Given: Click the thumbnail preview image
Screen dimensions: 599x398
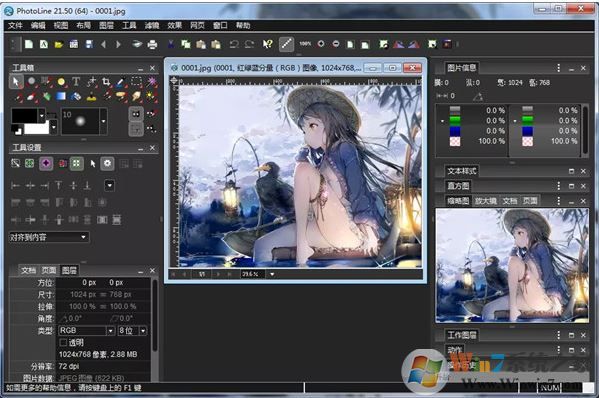Looking at the screenshot, I should click(x=512, y=265).
